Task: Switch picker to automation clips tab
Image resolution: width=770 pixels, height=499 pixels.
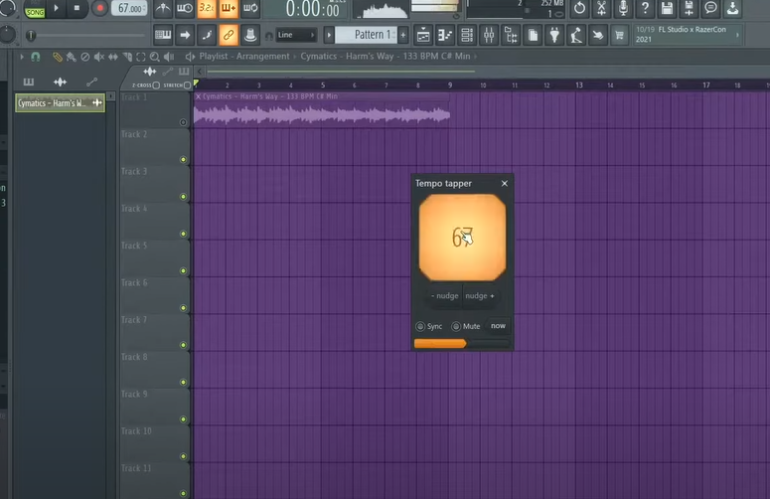Action: point(92,82)
